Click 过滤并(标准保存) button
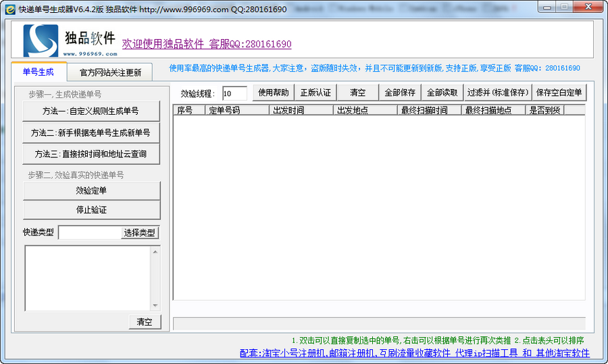608x364 pixels. (497, 93)
